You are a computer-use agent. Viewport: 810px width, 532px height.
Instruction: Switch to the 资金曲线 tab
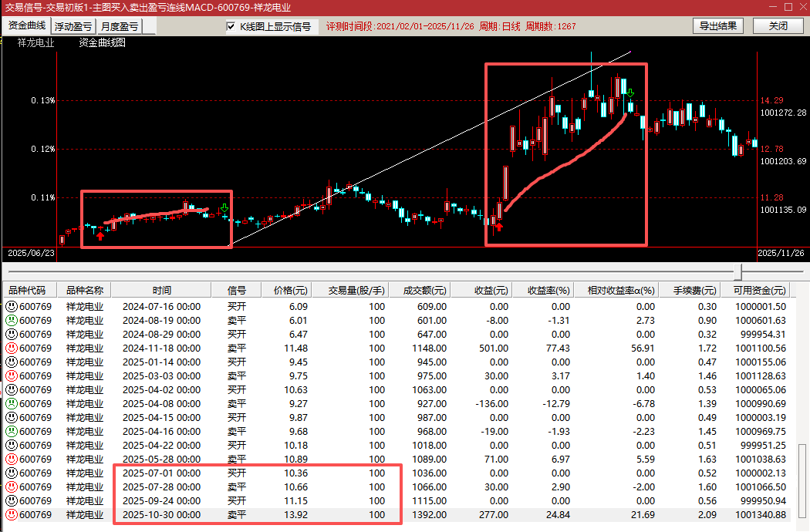27,25
